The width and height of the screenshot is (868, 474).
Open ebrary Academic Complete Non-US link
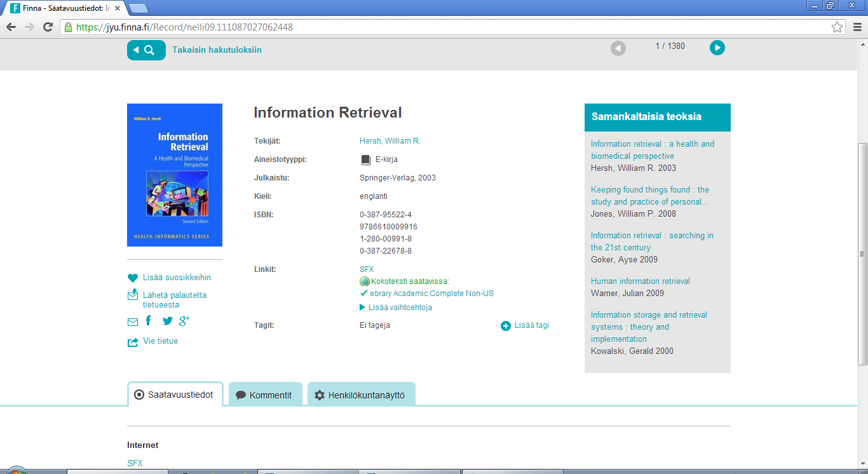tap(431, 294)
